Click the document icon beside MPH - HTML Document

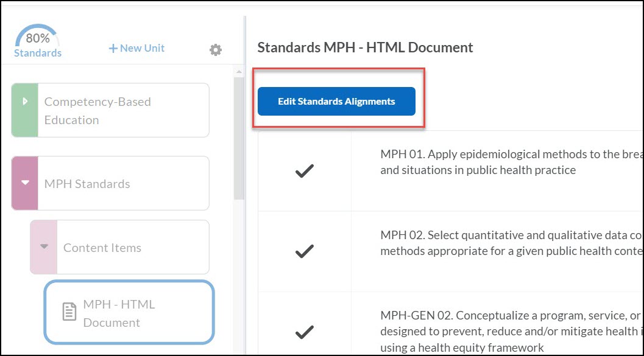tap(69, 312)
